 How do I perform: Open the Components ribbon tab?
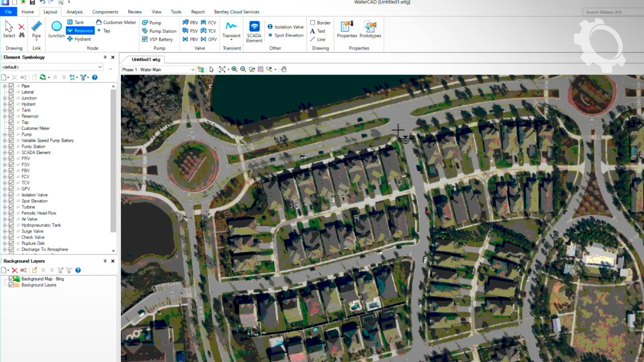click(105, 12)
